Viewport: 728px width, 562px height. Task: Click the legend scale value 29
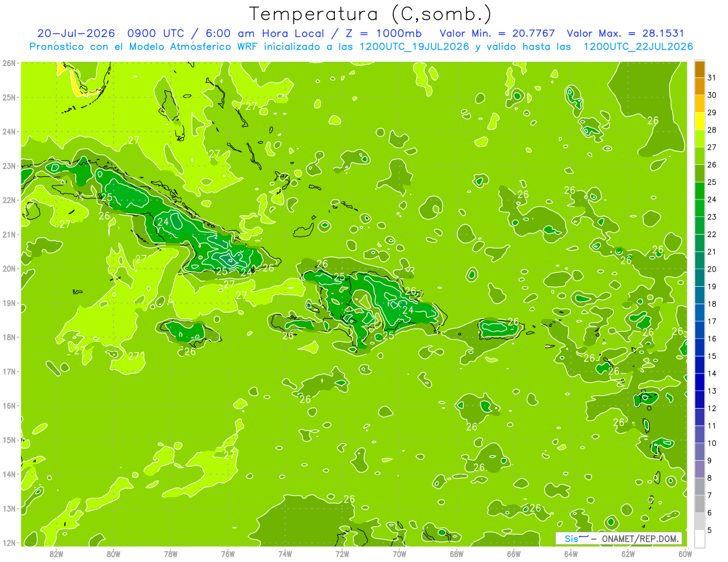coord(712,112)
